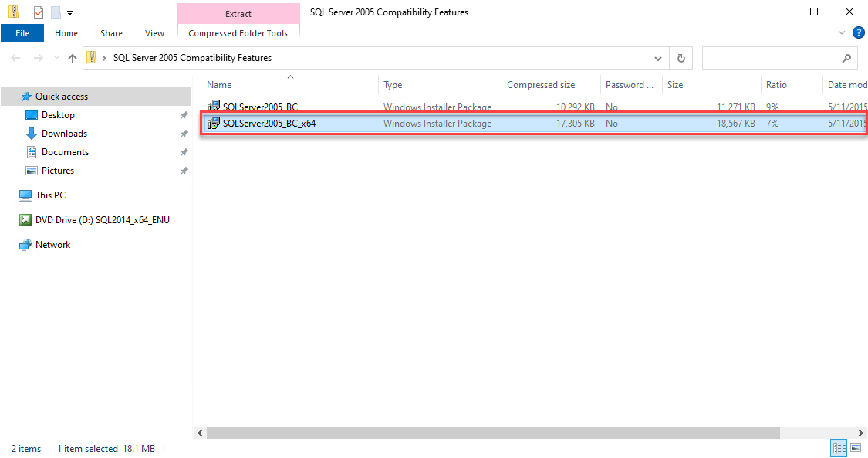Switch to Details view layout

pyautogui.click(x=839, y=448)
